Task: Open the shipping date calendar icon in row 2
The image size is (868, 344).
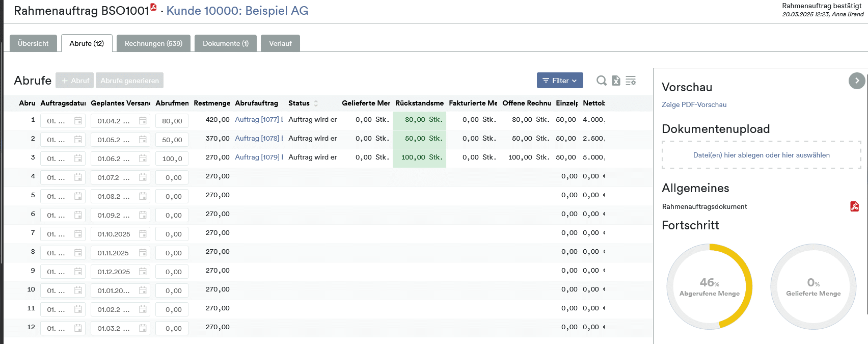Action: pyautogui.click(x=143, y=140)
